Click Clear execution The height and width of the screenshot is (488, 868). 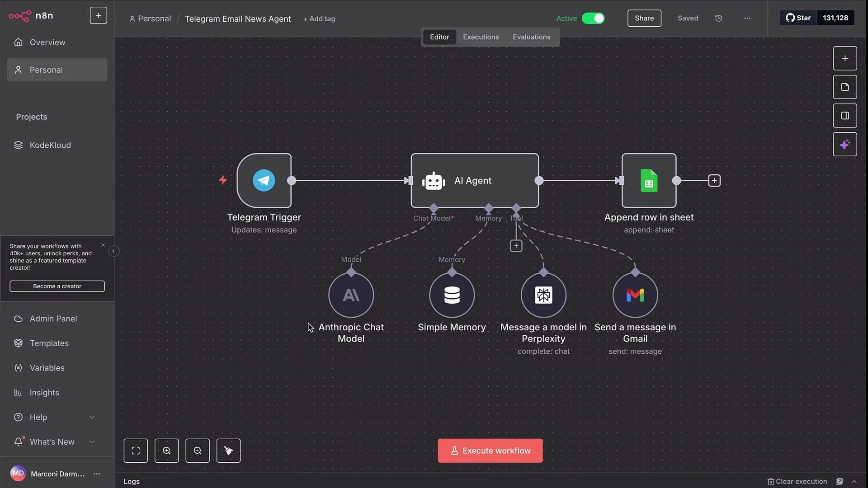pyautogui.click(x=797, y=482)
